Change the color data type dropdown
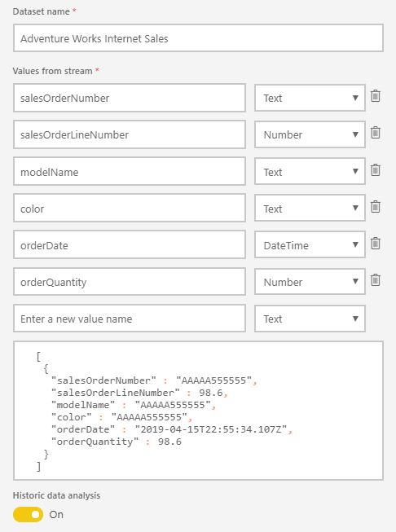396x532 pixels. (x=310, y=208)
